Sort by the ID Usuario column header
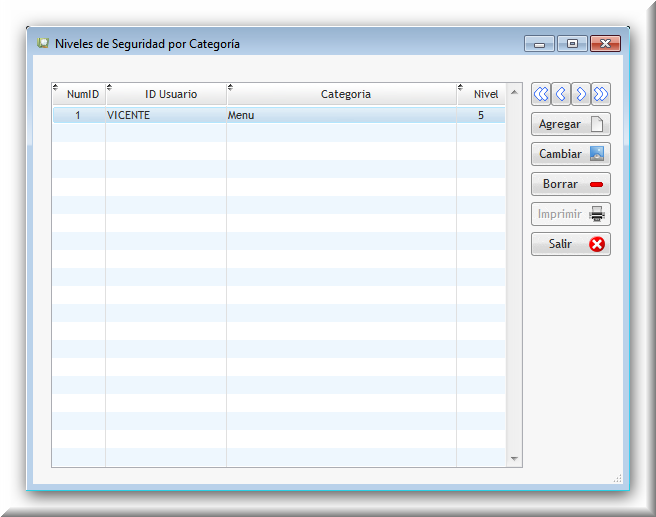The width and height of the screenshot is (656, 517). coord(167,94)
